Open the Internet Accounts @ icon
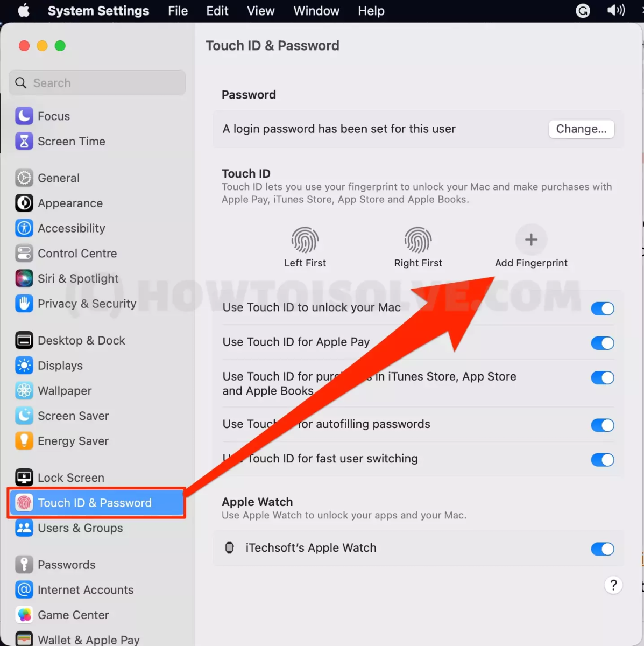The image size is (644, 646). point(24,589)
